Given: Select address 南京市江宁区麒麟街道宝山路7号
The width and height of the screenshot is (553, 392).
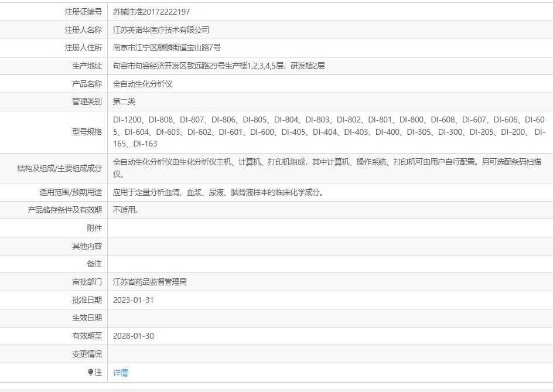Looking at the screenshot, I should pyautogui.click(x=167, y=47).
